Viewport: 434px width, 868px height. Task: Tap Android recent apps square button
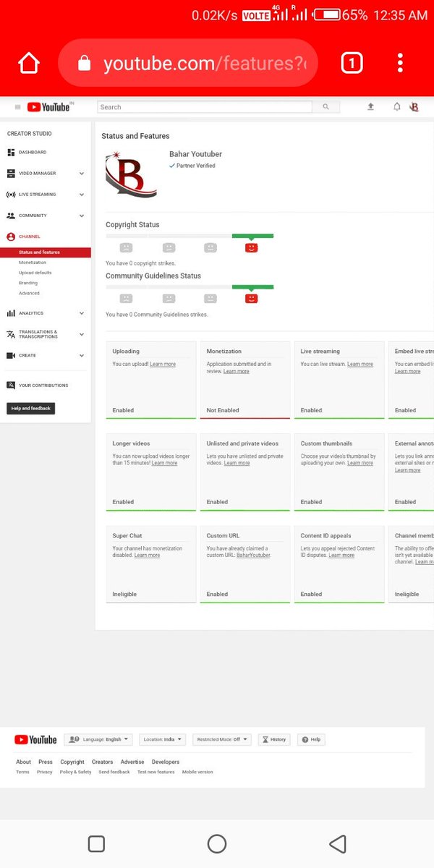tap(96, 843)
